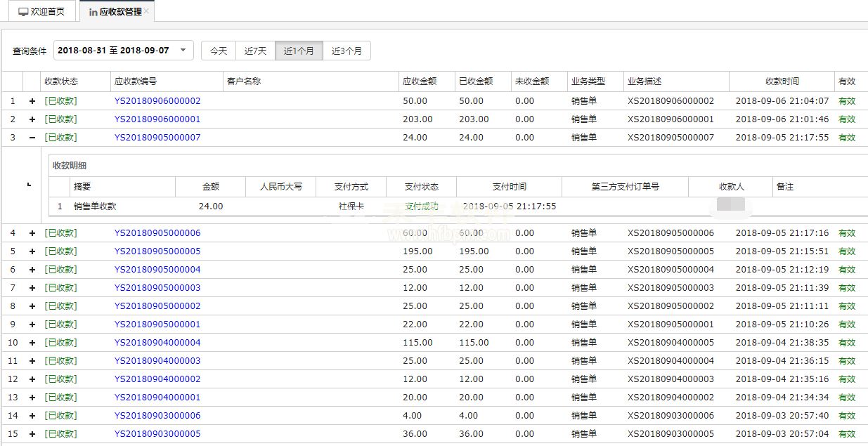Expand row 4 payment details

tap(32, 233)
